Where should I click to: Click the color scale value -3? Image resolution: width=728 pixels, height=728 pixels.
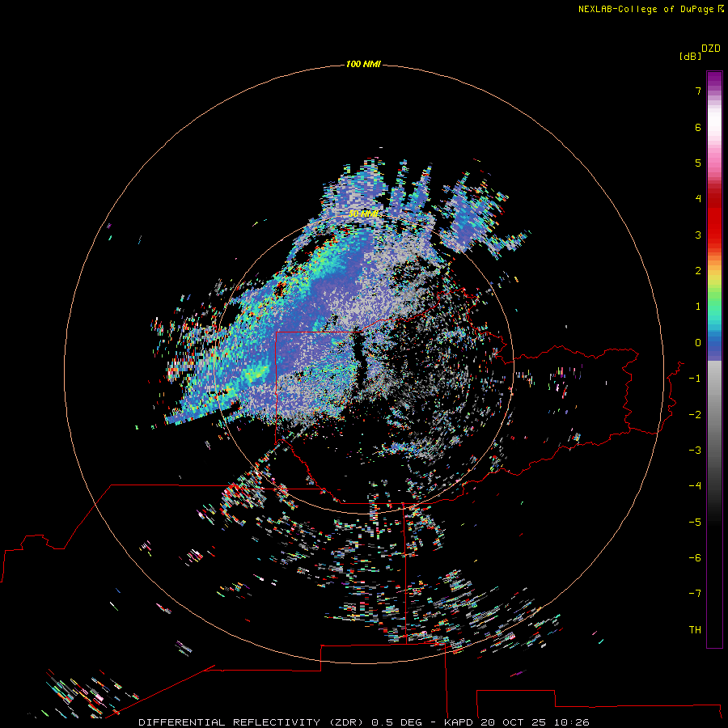point(695,451)
